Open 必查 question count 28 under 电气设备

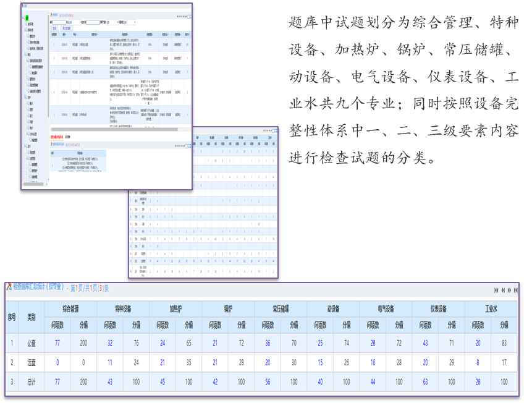click(x=373, y=343)
